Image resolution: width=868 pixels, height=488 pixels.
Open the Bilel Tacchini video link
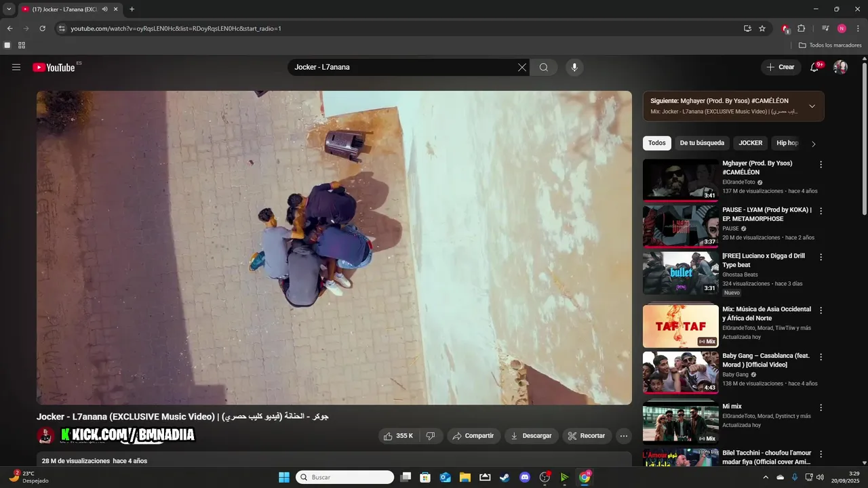[x=766, y=457]
